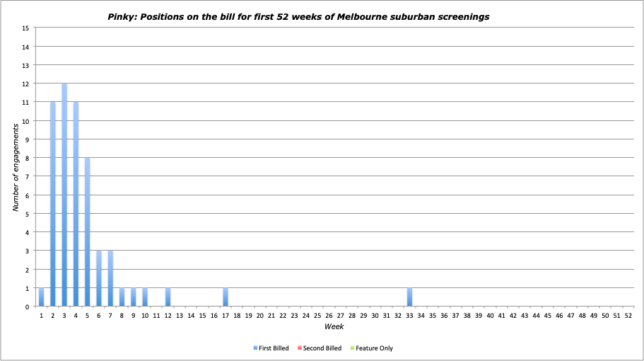Click the 'Week' horizontal axis title
644x361 pixels.
(334, 327)
